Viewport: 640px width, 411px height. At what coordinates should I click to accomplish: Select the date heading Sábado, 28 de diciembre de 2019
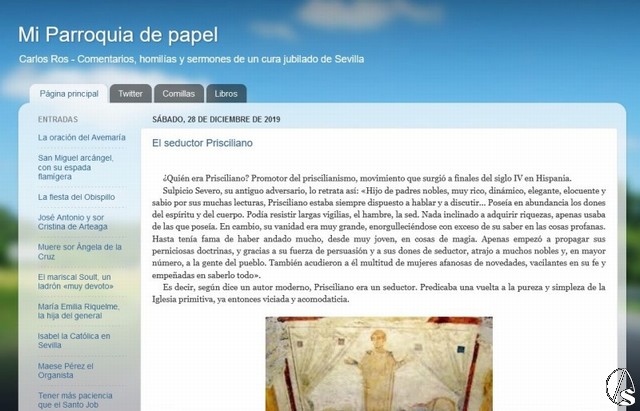(x=216, y=120)
